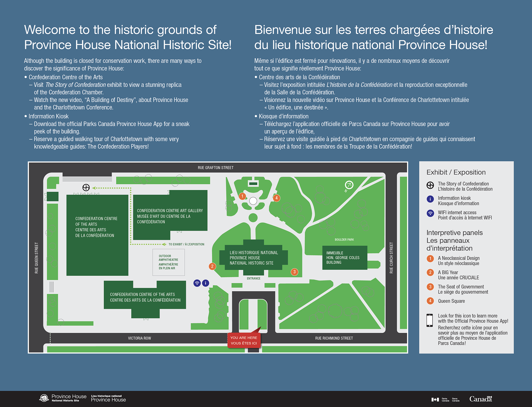Click legend marker 3 Seat of Government

(x=430, y=287)
